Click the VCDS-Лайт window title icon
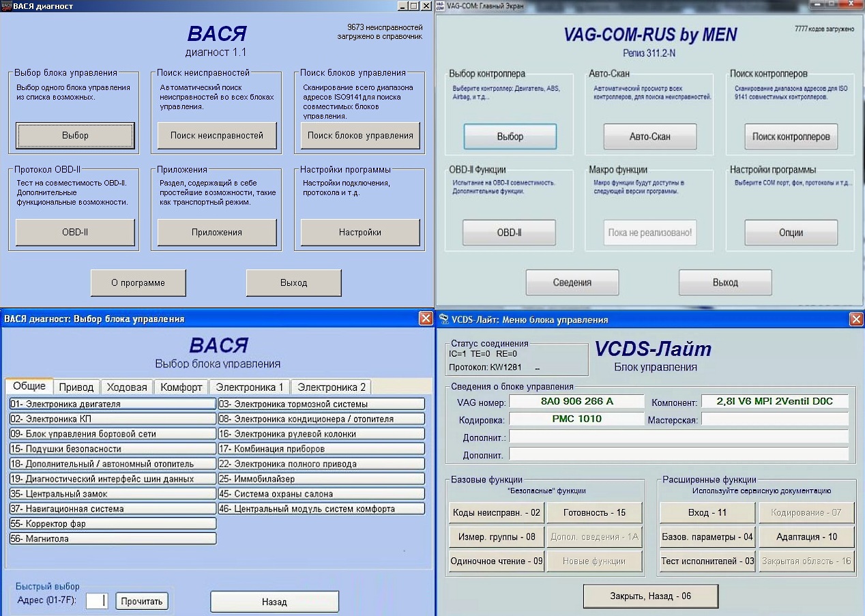Viewport: 865px width, 616px height. (443, 319)
